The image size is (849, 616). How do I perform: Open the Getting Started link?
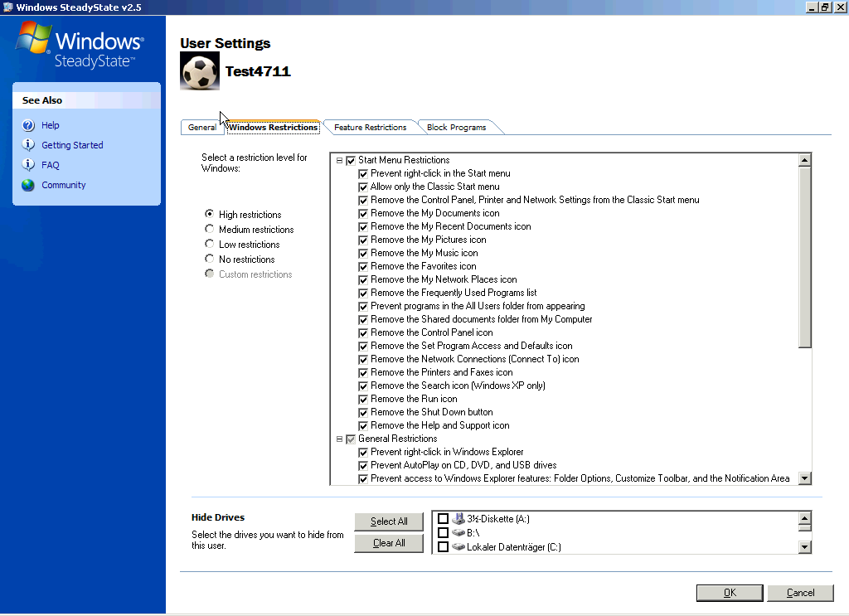72,145
